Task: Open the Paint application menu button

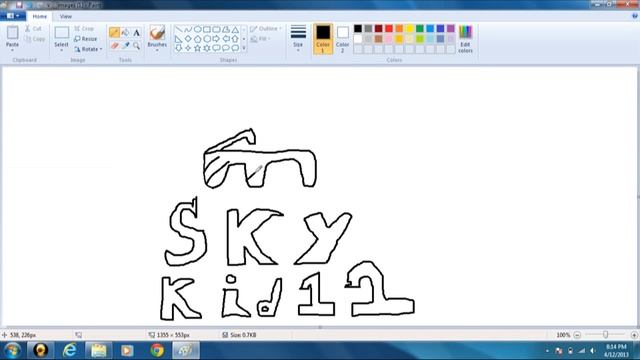Action: point(13,16)
